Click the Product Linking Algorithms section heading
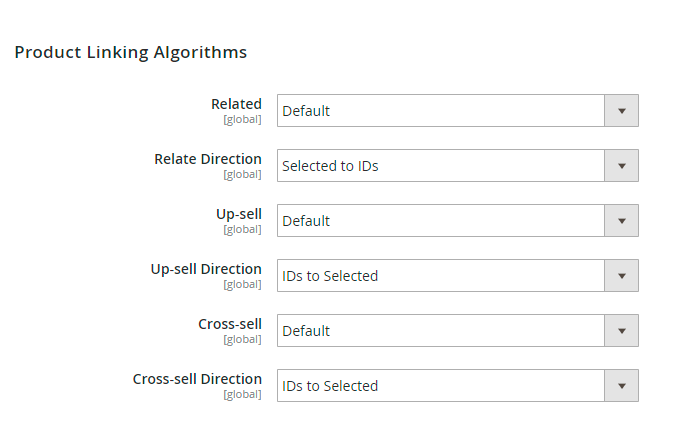This screenshot has width=685, height=440. (x=130, y=52)
